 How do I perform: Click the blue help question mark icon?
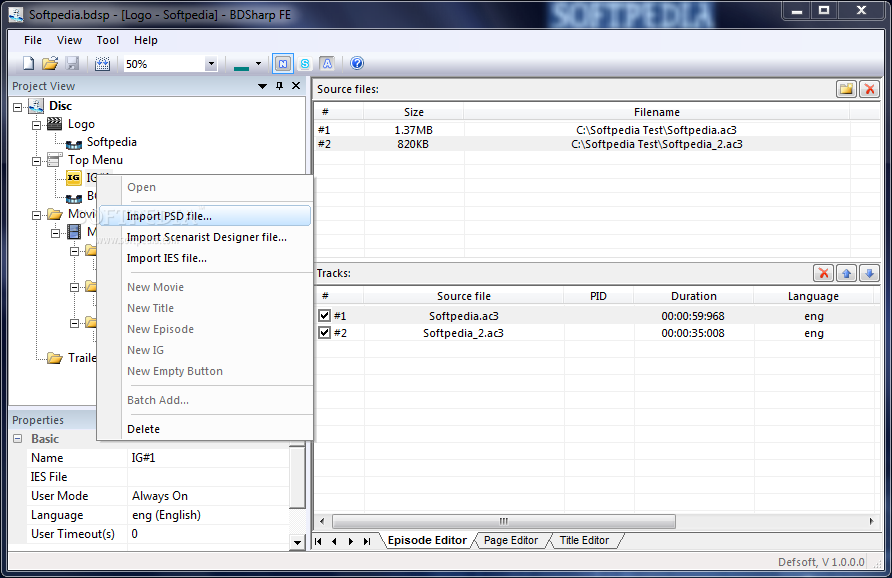pos(357,63)
